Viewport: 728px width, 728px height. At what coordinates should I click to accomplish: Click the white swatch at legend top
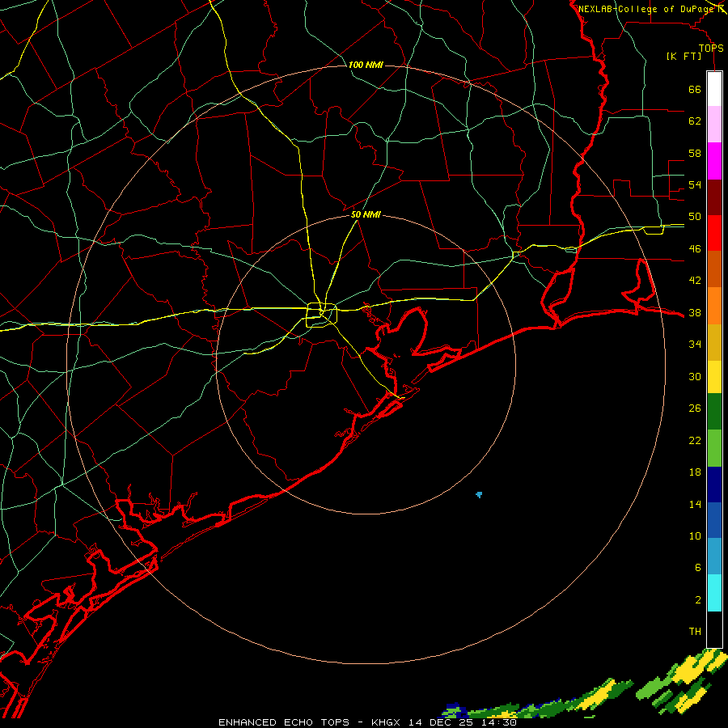click(x=714, y=89)
